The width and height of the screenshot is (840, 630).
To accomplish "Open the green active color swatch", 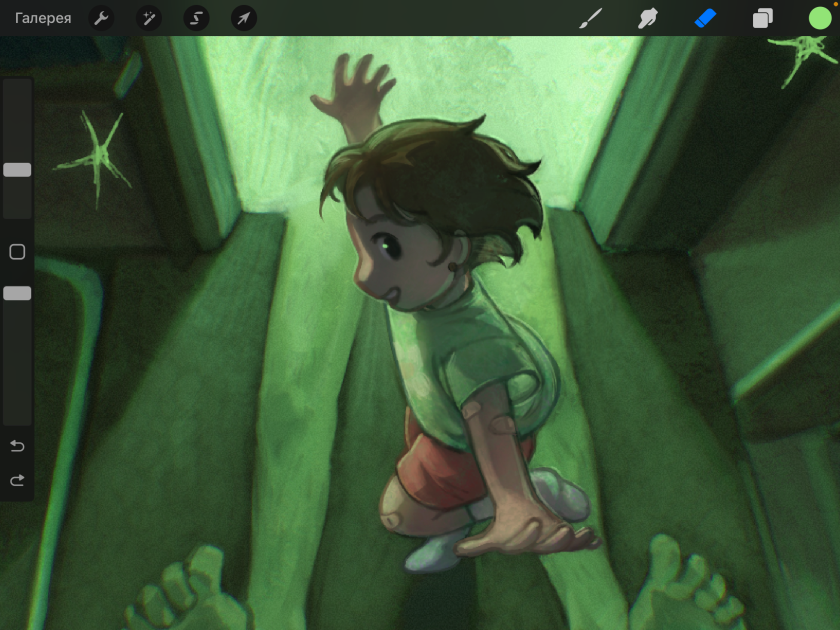I will [820, 18].
